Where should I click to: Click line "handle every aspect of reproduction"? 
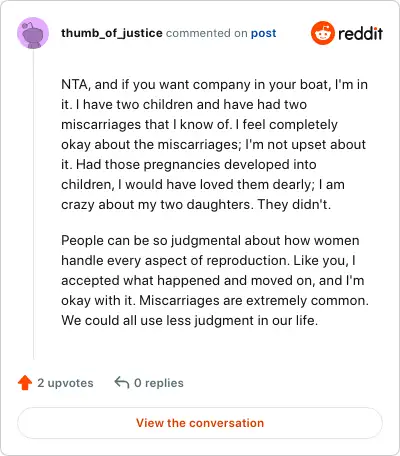(208, 261)
